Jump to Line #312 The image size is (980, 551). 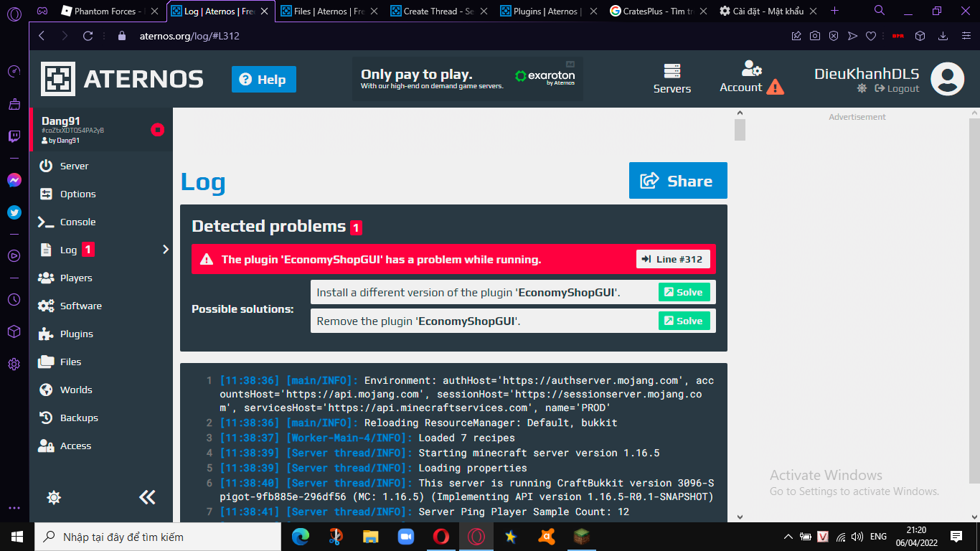(673, 259)
